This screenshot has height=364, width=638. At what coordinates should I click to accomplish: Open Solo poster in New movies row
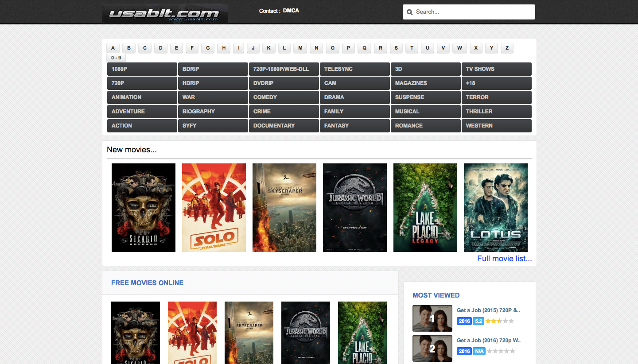[x=214, y=208]
